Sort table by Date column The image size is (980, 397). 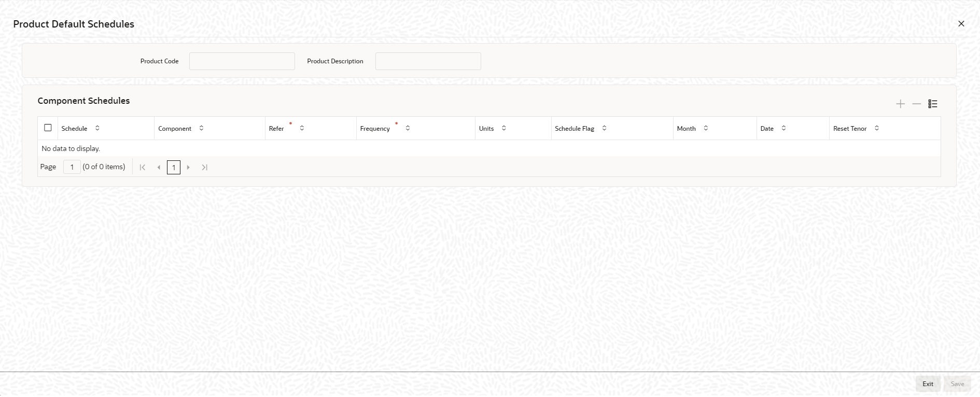[783, 128]
